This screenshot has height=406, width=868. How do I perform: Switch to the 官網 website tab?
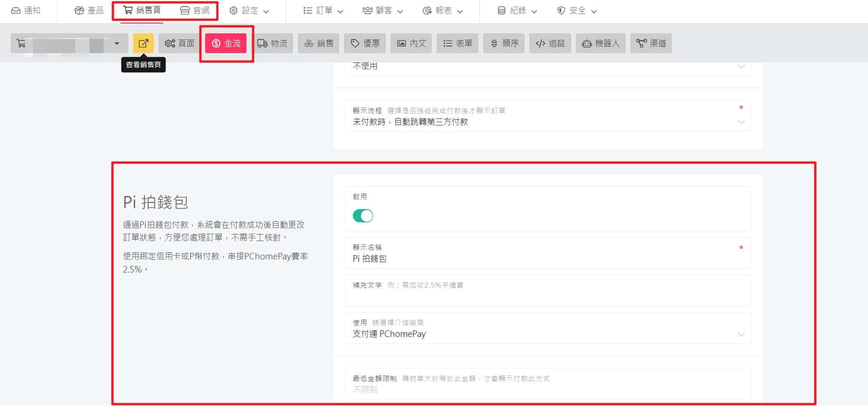point(195,11)
